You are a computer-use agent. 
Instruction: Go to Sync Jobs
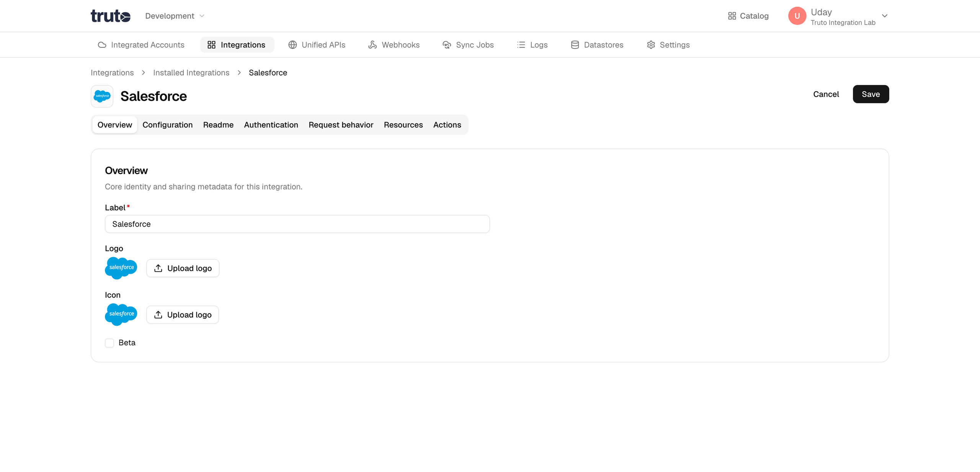click(x=468, y=45)
